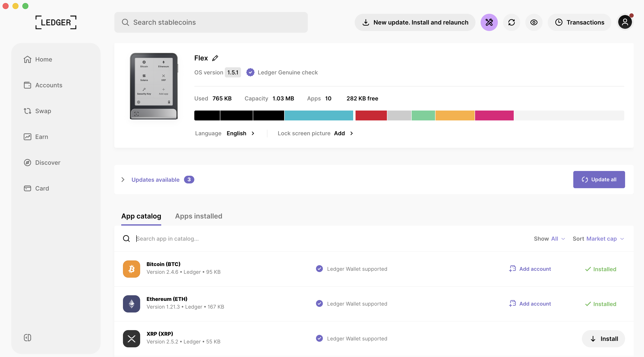Go to Home in the sidebar

(x=38, y=59)
